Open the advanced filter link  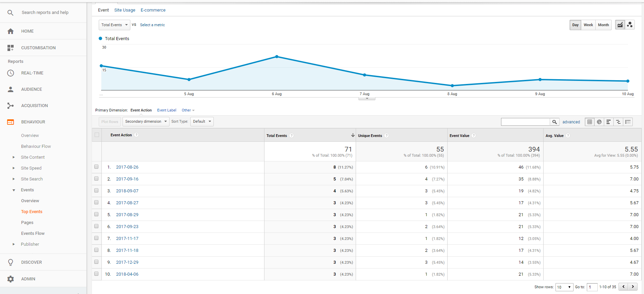click(x=571, y=122)
